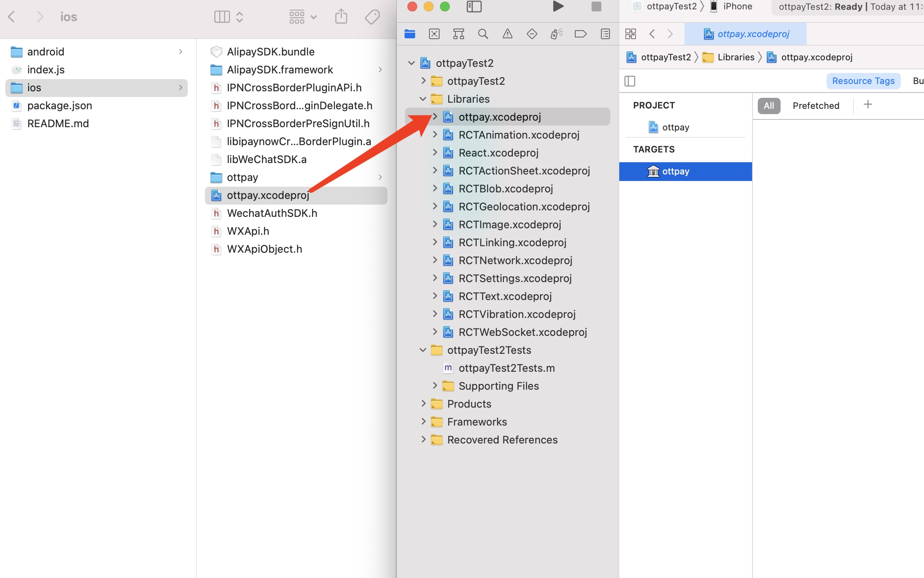Stop the running scheme in Xcode

[596, 7]
